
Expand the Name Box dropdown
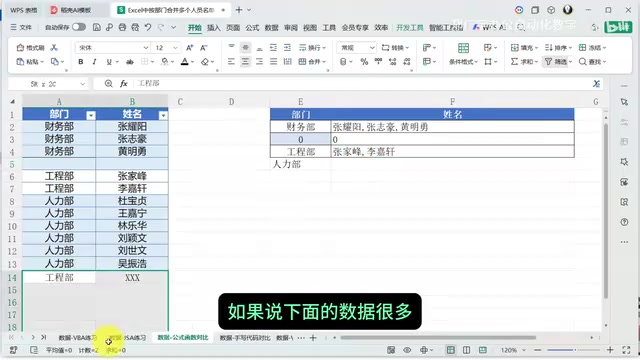point(83,84)
